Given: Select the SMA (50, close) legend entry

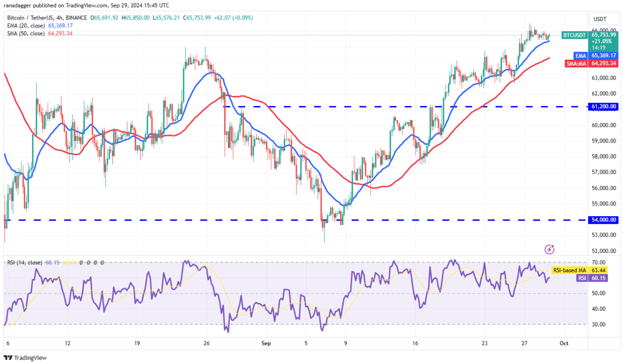Looking at the screenshot, I should pos(26,34).
